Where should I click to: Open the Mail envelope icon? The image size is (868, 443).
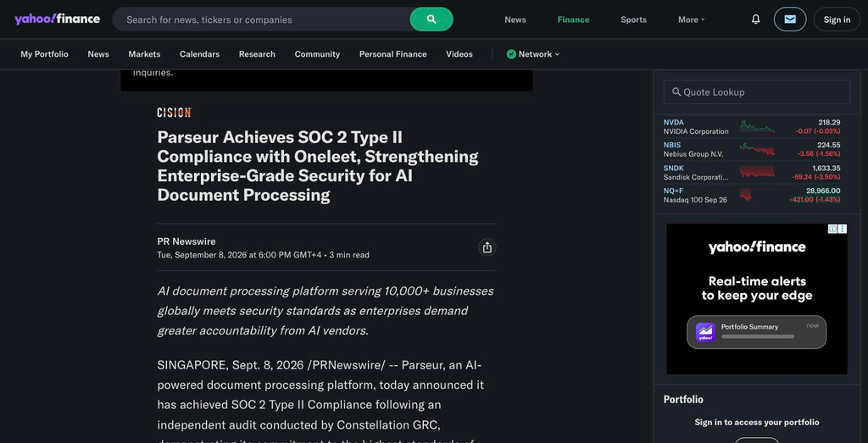pyautogui.click(x=790, y=19)
